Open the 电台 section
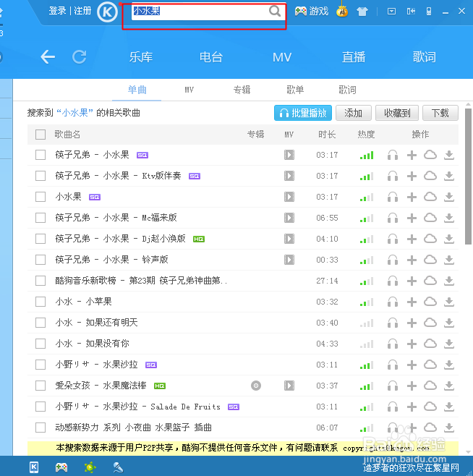This screenshot has width=473, height=476. (x=211, y=56)
